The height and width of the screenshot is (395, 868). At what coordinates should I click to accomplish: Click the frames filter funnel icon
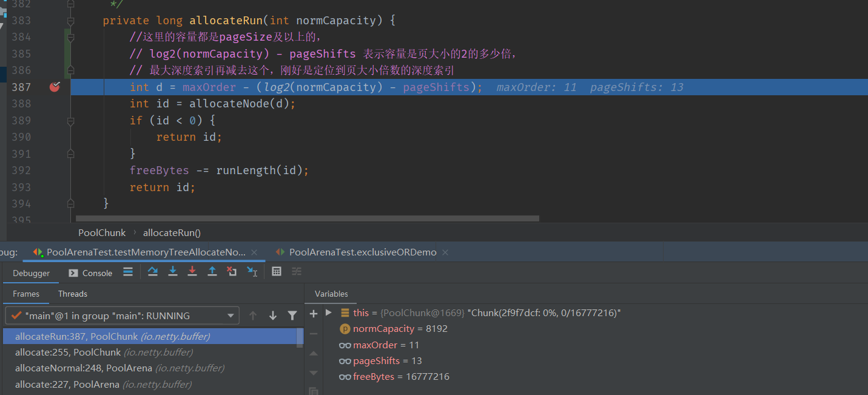(292, 316)
